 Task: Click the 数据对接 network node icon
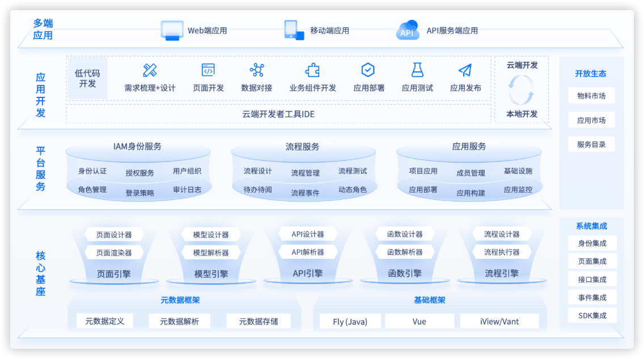click(257, 70)
